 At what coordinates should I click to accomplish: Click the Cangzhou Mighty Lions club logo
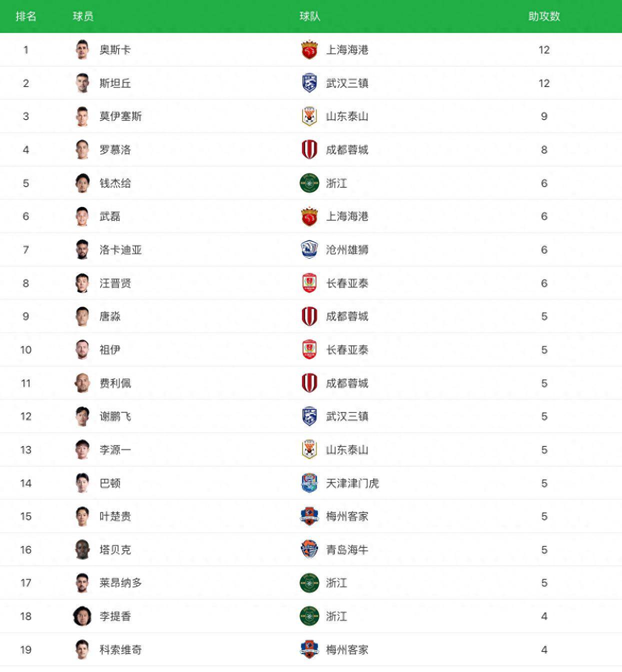309,249
